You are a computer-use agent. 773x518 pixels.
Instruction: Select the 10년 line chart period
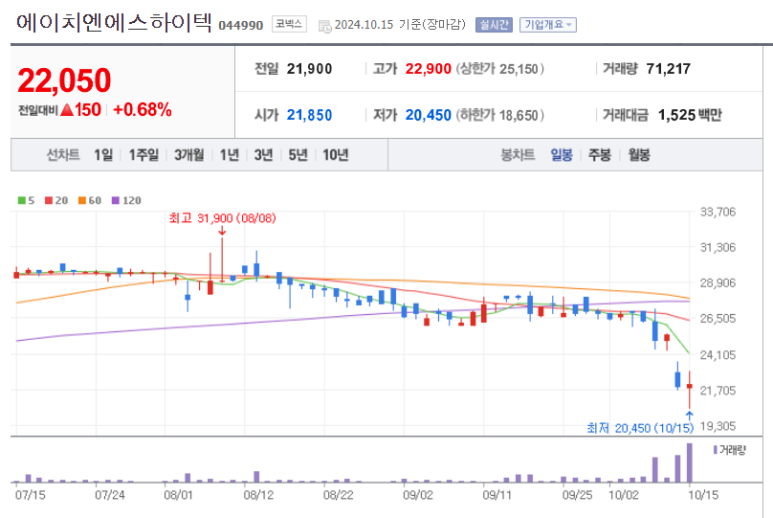(336, 155)
